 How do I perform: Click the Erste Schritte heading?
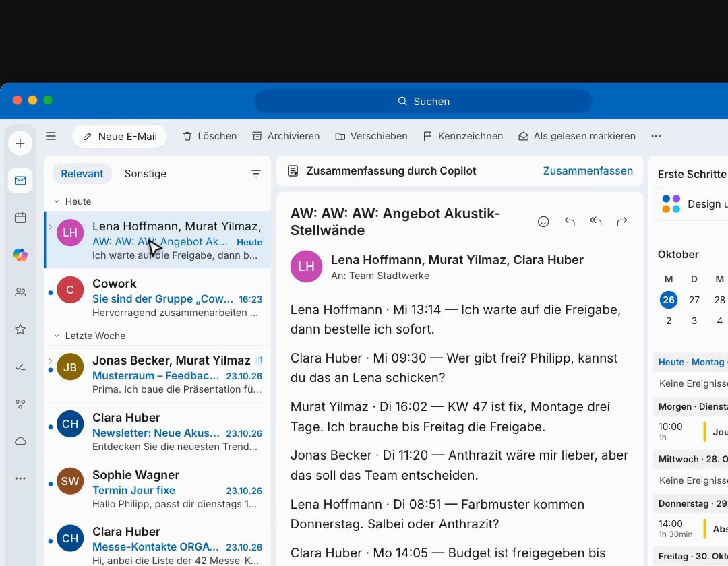click(692, 174)
